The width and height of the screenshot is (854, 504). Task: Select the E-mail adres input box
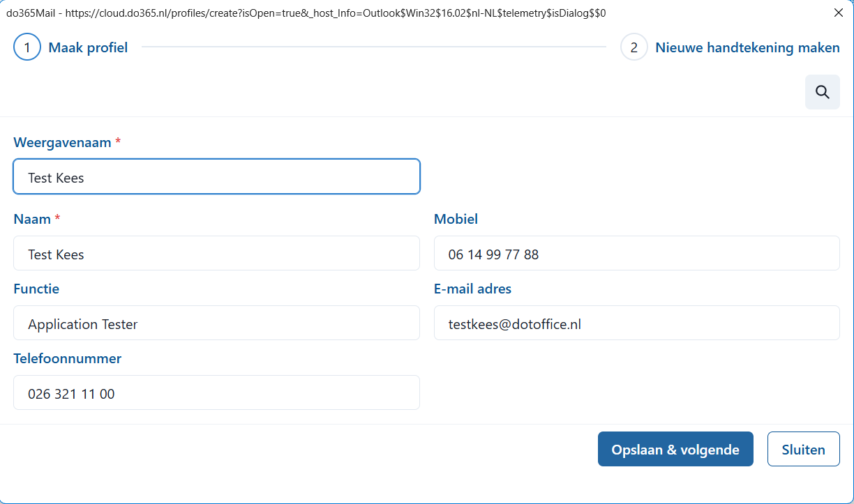click(636, 323)
